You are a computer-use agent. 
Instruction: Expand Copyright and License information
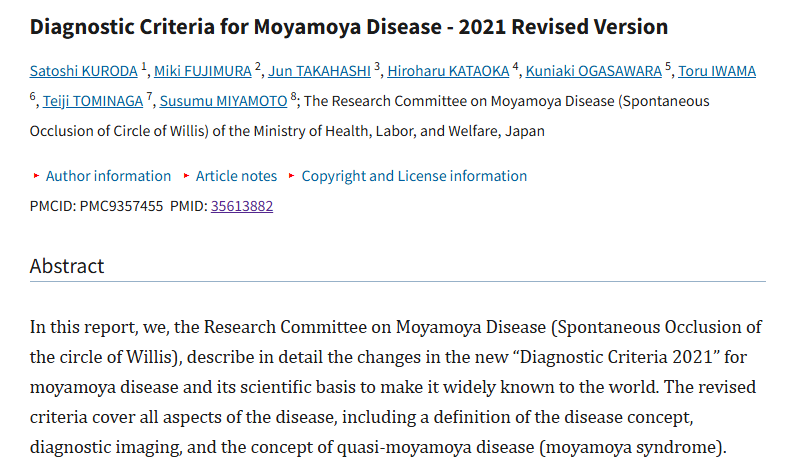414,176
